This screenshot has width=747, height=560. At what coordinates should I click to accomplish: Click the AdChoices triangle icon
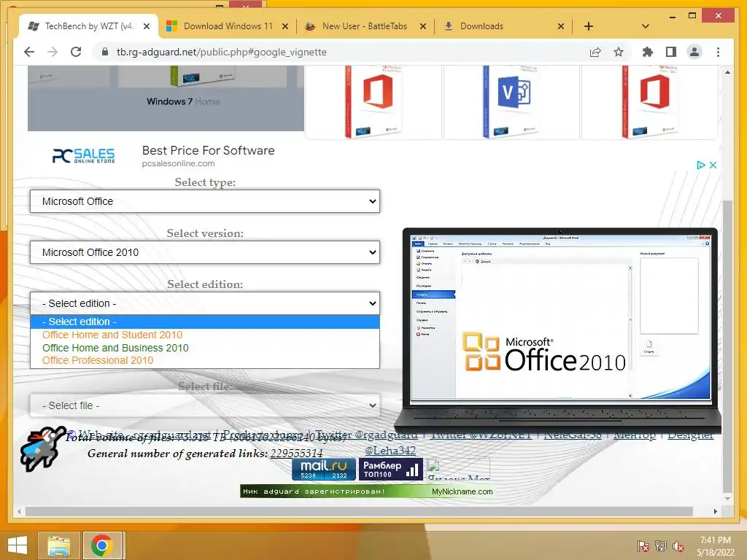[701, 165]
